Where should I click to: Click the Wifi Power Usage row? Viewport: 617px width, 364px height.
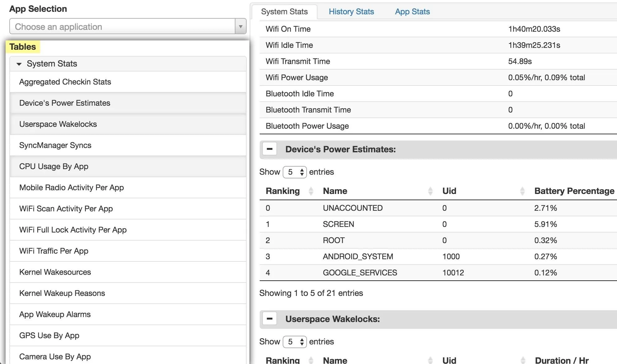tap(438, 77)
